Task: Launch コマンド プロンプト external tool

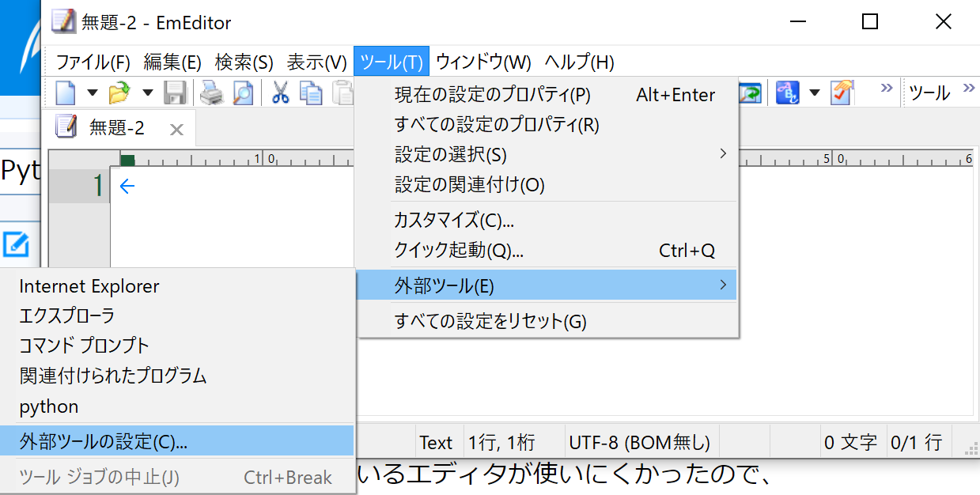Action: click(x=177, y=346)
